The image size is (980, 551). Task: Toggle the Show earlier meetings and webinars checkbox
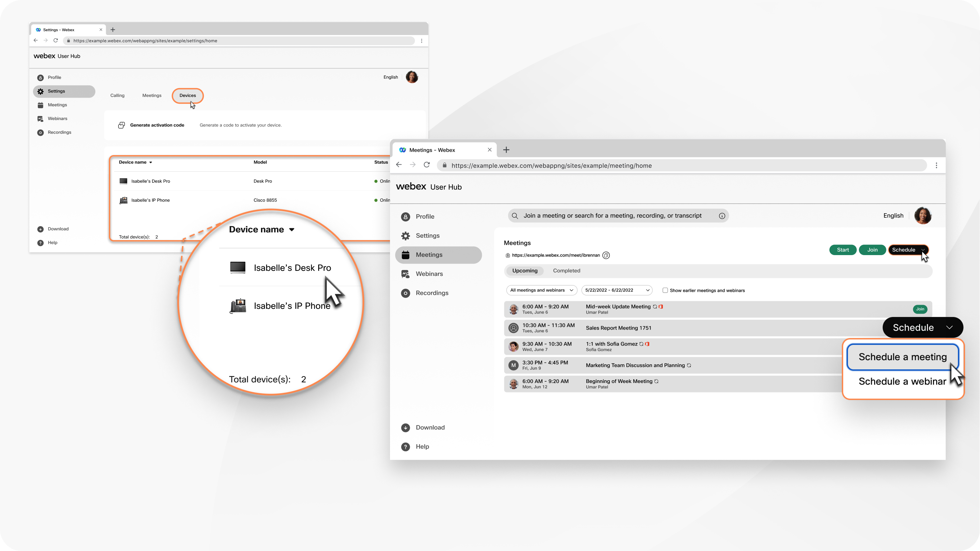point(665,290)
